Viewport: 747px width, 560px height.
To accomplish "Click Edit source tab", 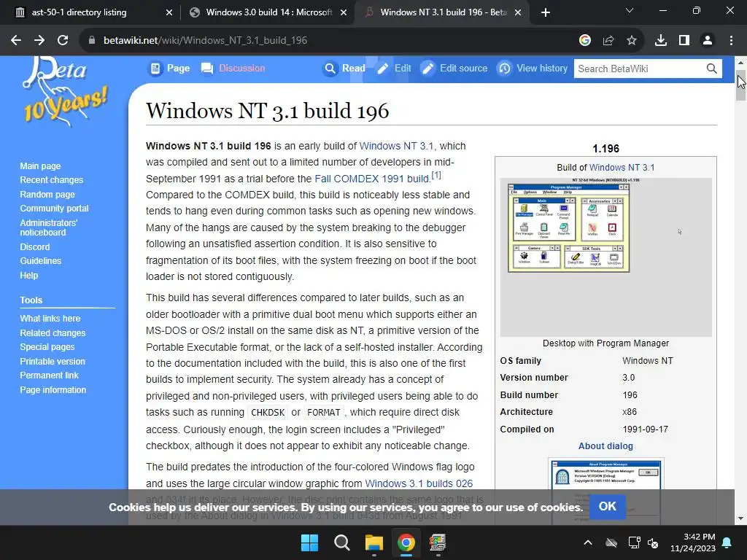I will (x=454, y=69).
